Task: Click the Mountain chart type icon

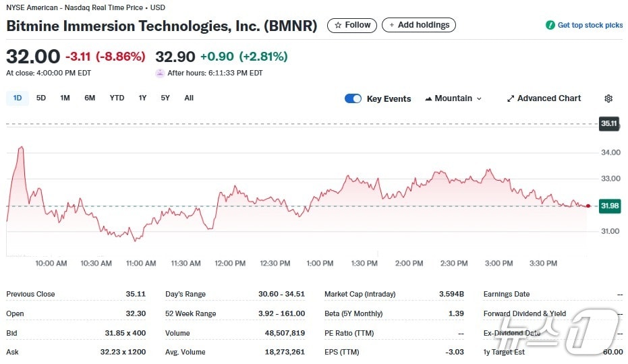Action: click(x=428, y=98)
